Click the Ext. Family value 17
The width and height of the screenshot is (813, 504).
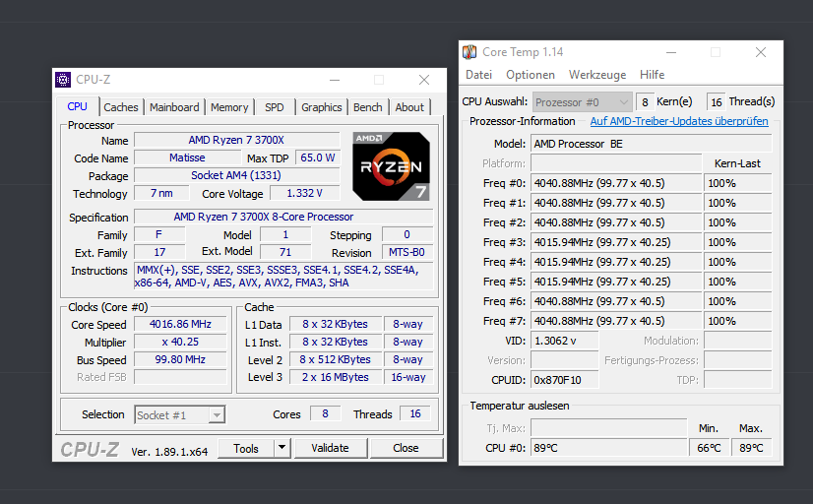159,253
